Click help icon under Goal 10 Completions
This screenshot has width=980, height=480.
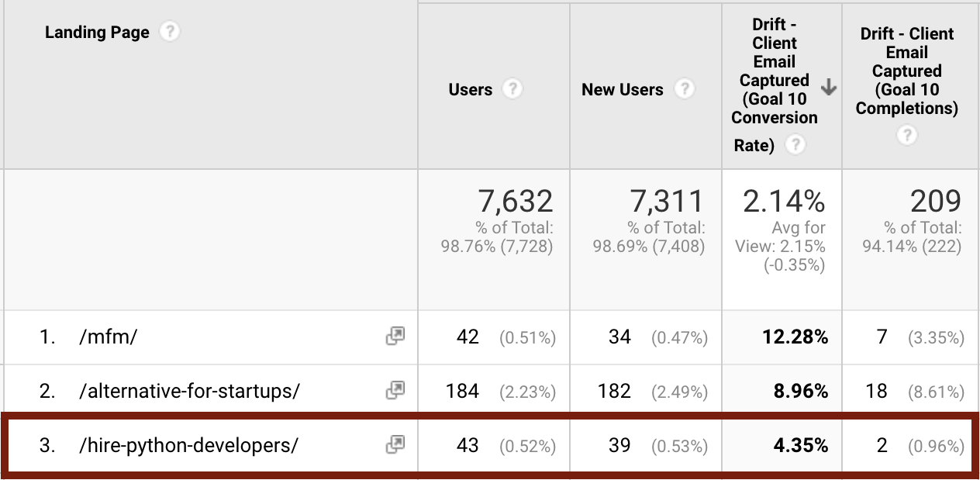coord(907,135)
